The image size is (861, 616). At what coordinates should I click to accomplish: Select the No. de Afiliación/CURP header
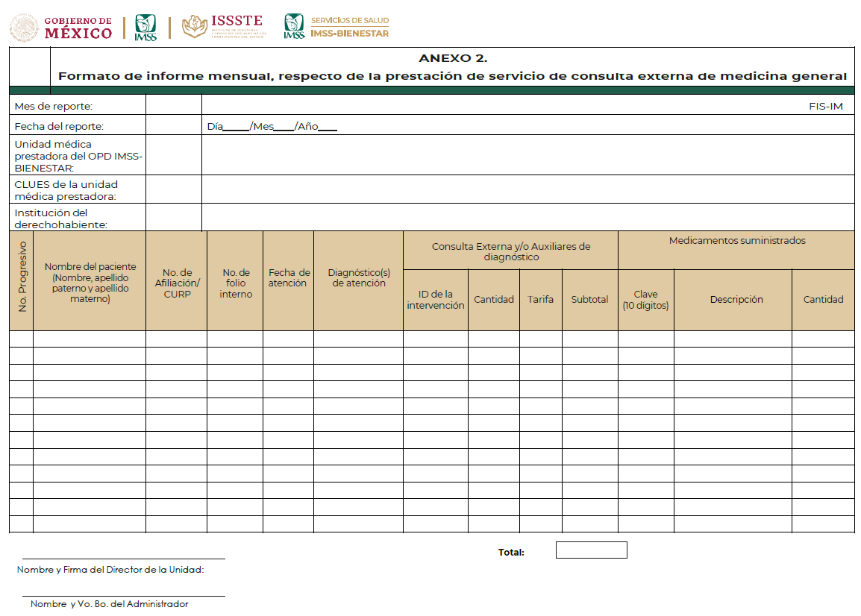pyautogui.click(x=177, y=283)
